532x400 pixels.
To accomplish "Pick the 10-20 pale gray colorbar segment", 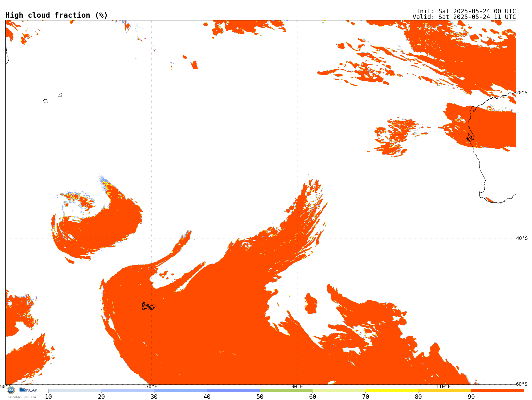I will click(75, 391).
